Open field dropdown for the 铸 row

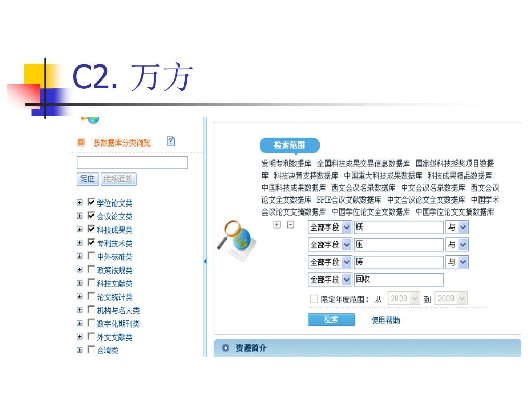click(330, 262)
